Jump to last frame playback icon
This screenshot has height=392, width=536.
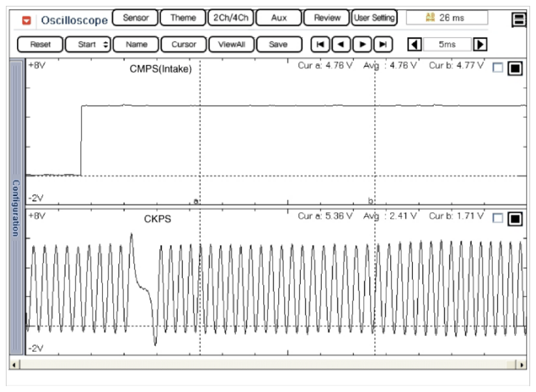pos(384,44)
